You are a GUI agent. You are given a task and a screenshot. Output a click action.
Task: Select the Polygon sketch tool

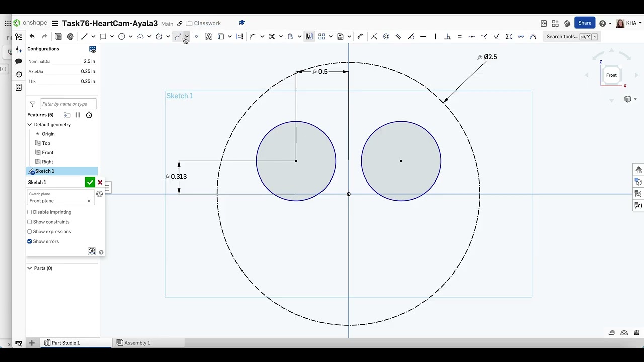[159, 36]
